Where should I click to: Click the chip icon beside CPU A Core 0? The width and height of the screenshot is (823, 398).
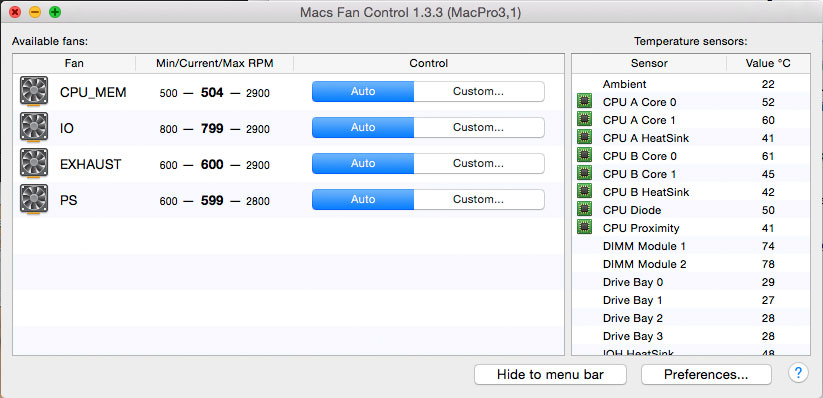(x=584, y=101)
